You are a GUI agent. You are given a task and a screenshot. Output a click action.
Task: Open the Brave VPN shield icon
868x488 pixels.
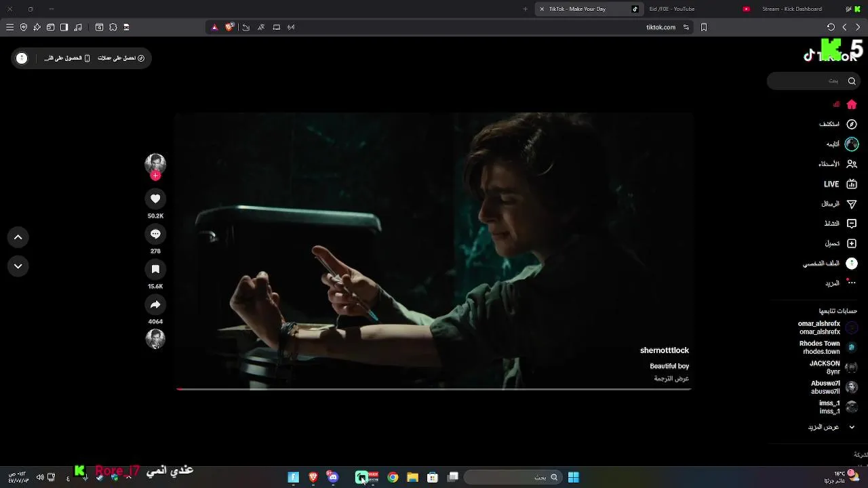click(x=24, y=27)
